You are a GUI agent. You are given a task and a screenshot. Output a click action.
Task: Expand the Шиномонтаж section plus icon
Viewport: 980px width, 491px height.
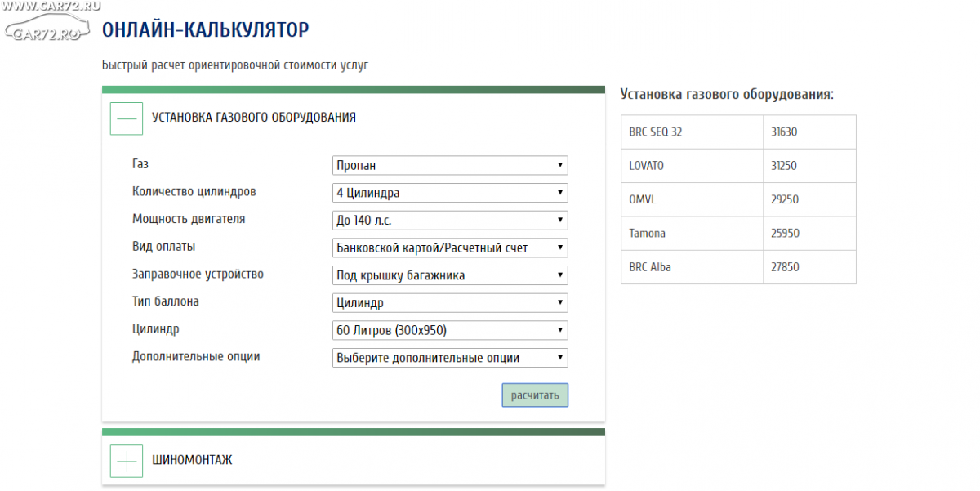click(x=127, y=461)
